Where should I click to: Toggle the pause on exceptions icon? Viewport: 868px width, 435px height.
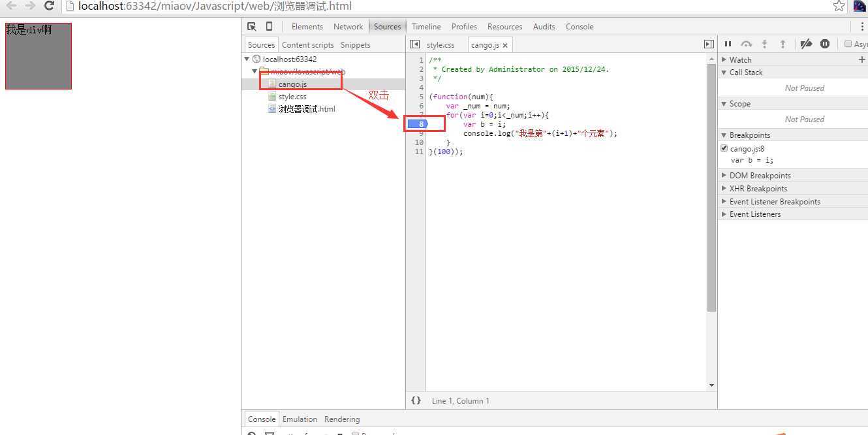(x=825, y=44)
